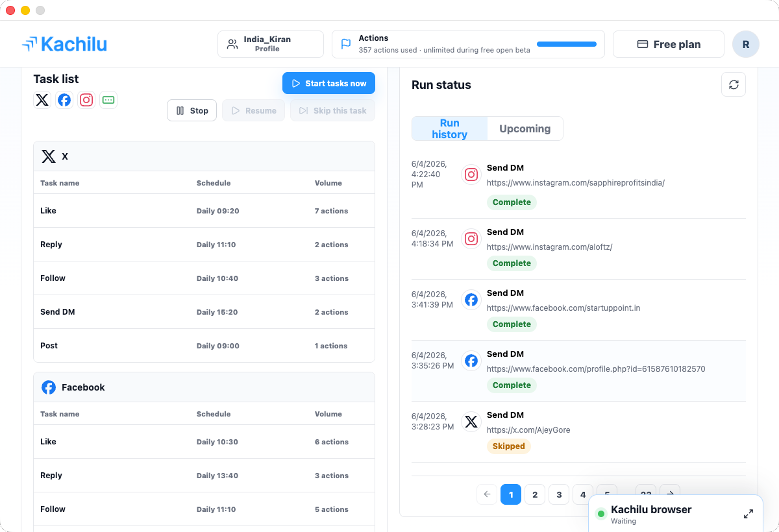Select the Facebook Like task Daily 10:30

[204, 442]
